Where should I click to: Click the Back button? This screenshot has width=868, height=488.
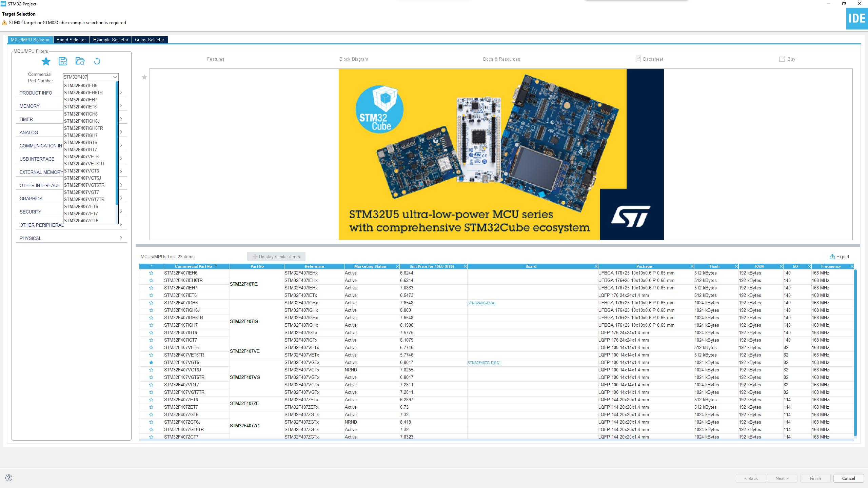pyautogui.click(x=751, y=478)
